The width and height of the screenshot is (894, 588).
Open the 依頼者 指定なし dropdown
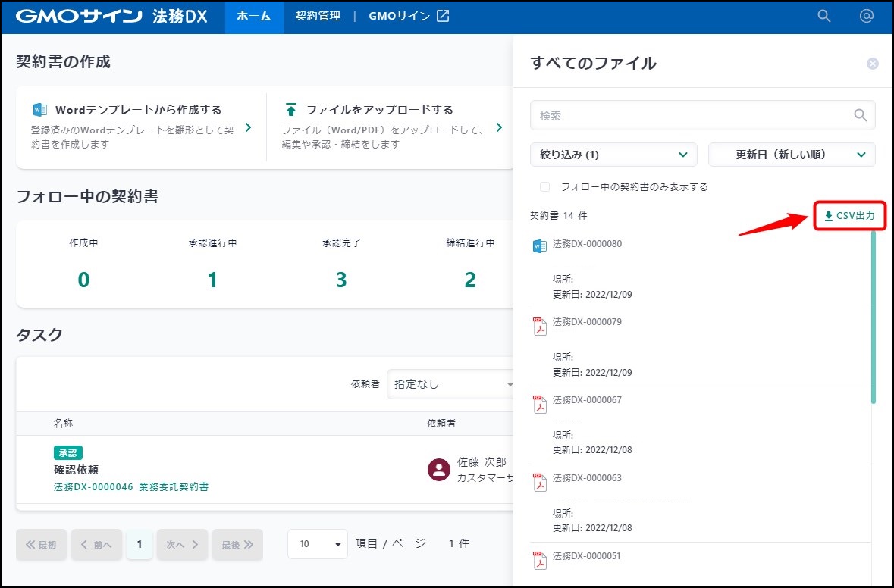[450, 384]
